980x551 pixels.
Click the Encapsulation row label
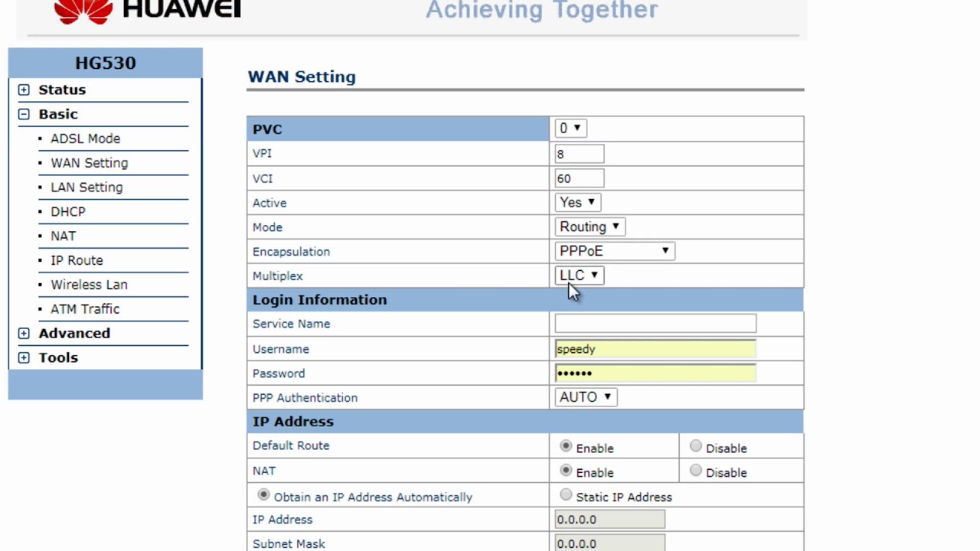pos(291,252)
